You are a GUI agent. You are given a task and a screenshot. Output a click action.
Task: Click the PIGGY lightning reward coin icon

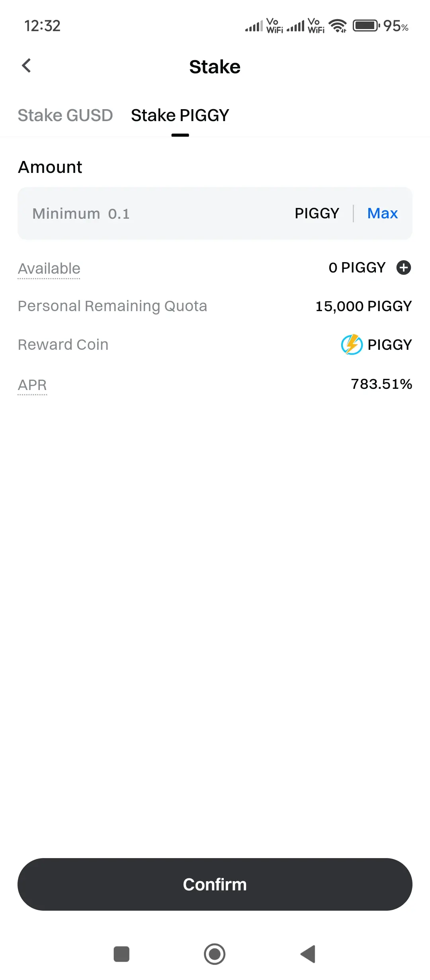click(352, 345)
